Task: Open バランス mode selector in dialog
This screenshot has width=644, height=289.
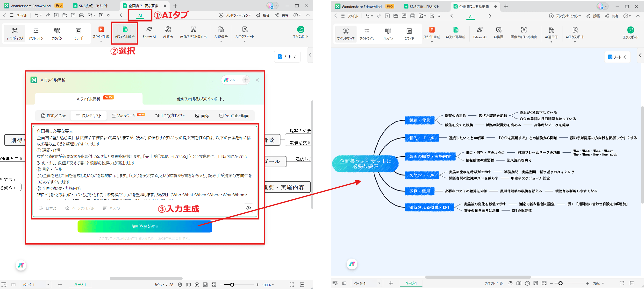Action: tap(112, 208)
